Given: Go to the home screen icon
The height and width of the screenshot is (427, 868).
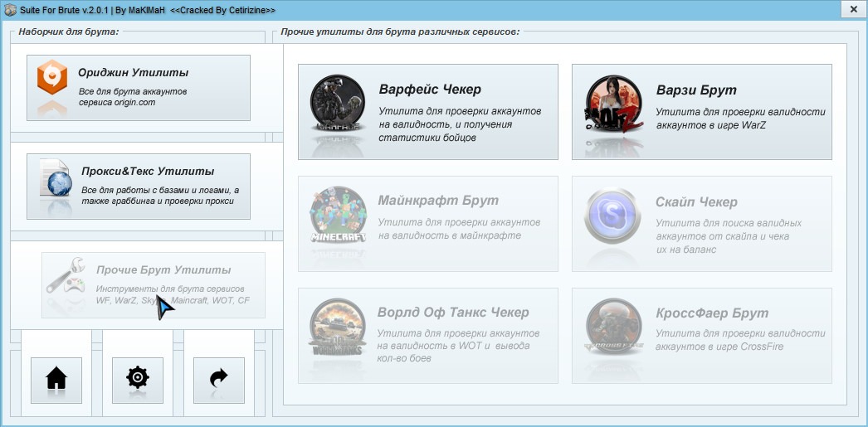Looking at the screenshot, I should click(56, 378).
